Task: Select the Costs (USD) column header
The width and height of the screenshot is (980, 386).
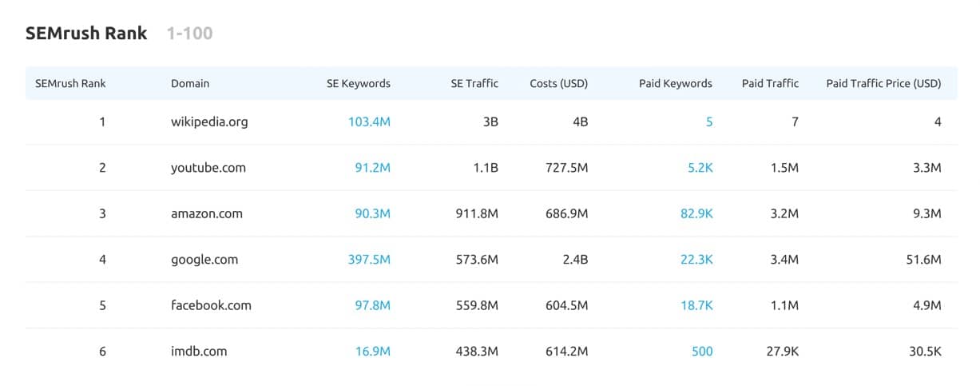Action: pos(559,83)
